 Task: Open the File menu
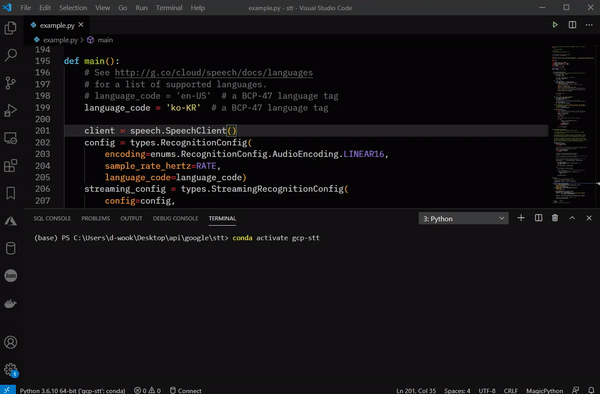pos(26,8)
